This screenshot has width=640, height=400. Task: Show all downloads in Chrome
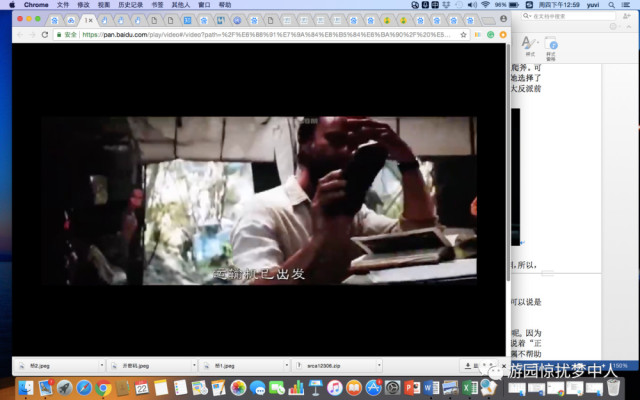(x=479, y=366)
